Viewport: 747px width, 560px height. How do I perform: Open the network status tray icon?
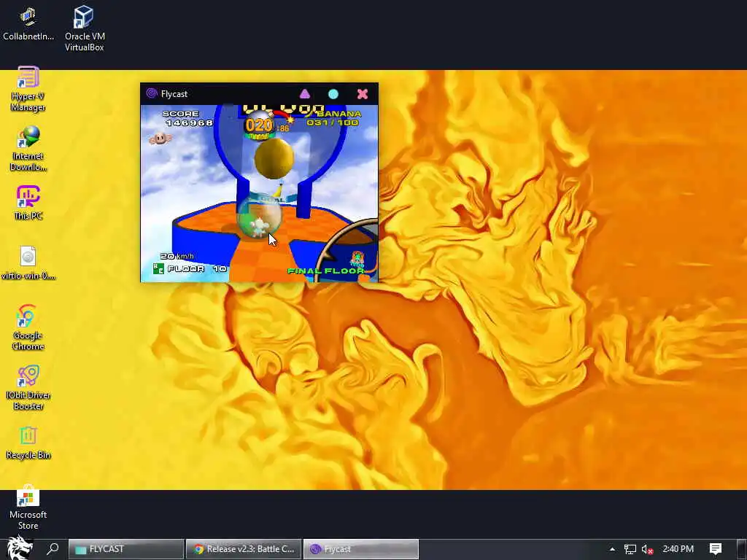(x=630, y=549)
